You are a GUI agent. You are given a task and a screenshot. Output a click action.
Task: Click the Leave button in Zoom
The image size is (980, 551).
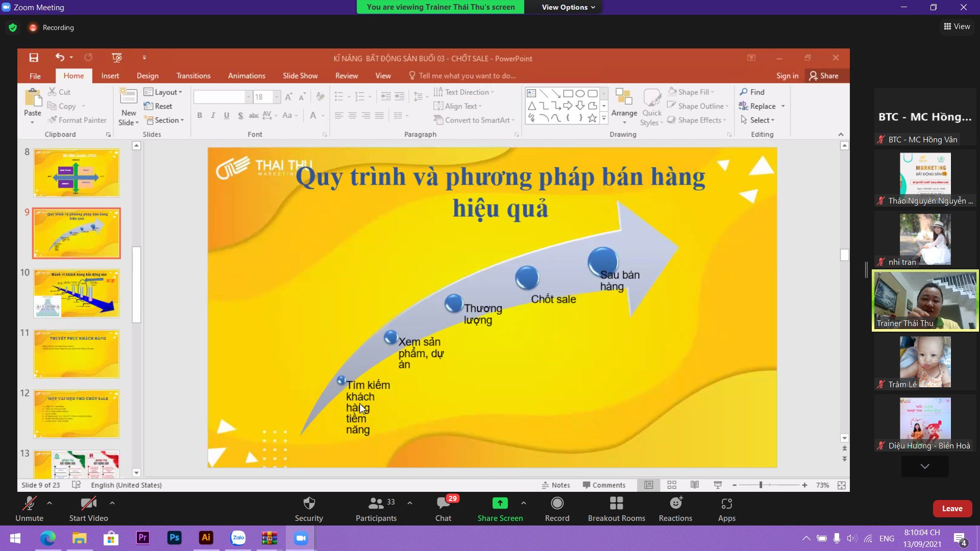[952, 508]
